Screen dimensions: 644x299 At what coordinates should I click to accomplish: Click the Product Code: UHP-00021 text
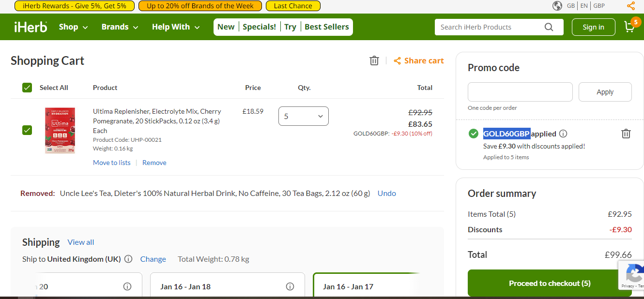(127, 140)
